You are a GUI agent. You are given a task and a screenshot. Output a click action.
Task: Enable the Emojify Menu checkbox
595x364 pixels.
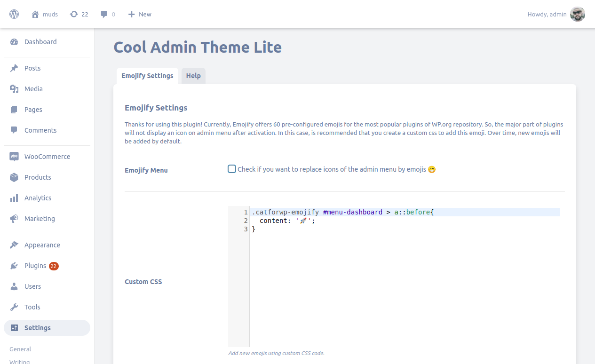pyautogui.click(x=232, y=169)
